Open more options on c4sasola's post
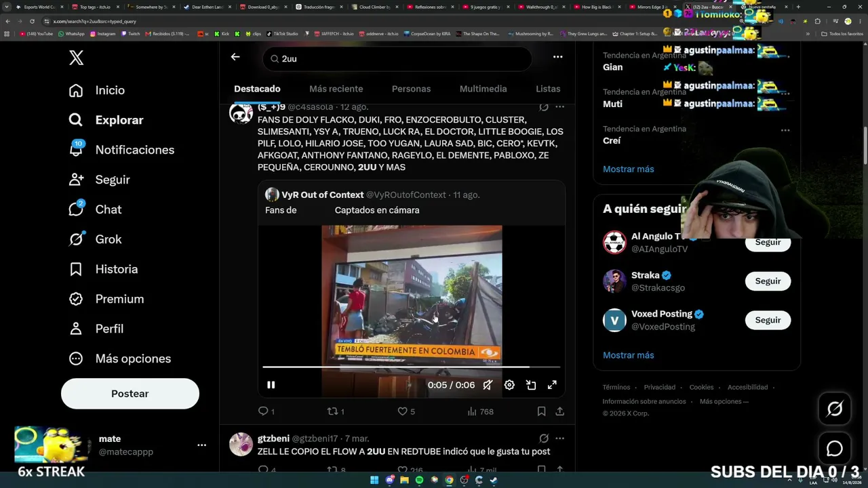The image size is (868, 488). [560, 107]
